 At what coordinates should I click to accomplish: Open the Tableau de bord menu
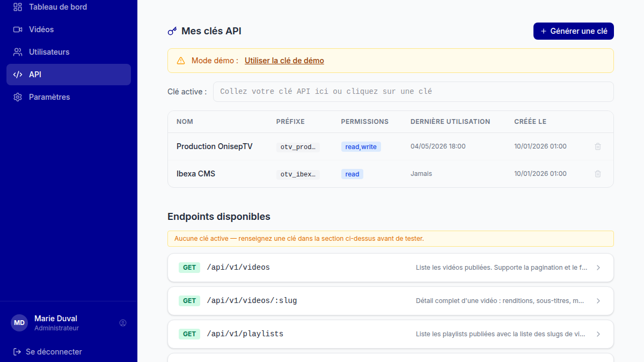(69, 7)
